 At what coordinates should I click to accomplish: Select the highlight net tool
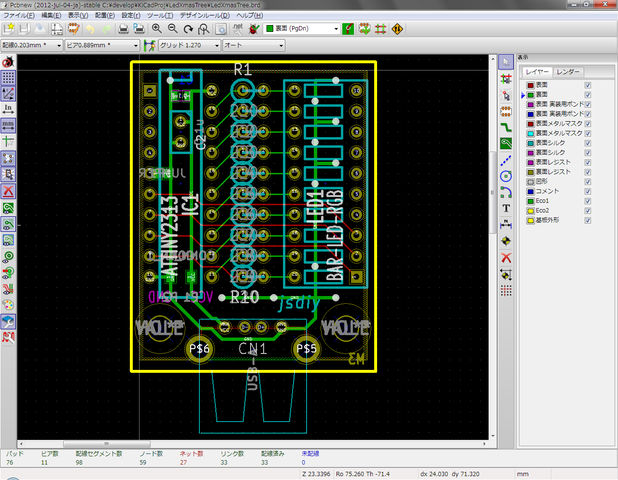point(506,78)
